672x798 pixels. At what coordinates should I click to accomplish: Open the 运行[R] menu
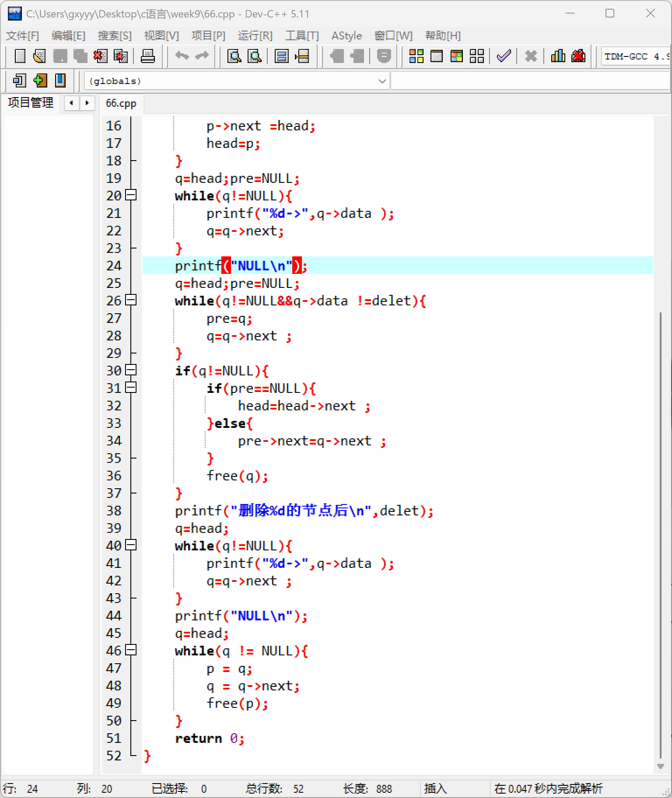(255, 36)
